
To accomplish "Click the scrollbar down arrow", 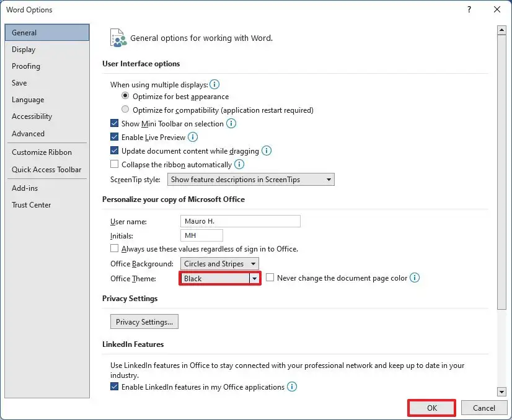I will pos(503,391).
